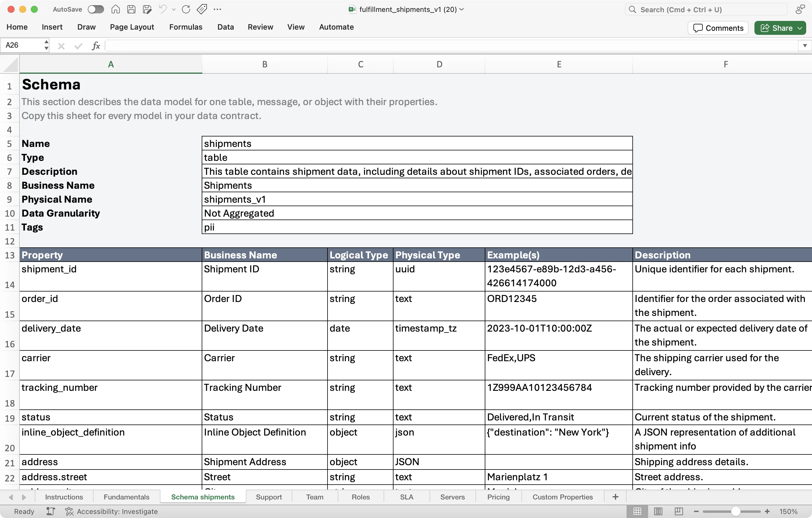Click the Tracking Number business name cell

click(265, 395)
